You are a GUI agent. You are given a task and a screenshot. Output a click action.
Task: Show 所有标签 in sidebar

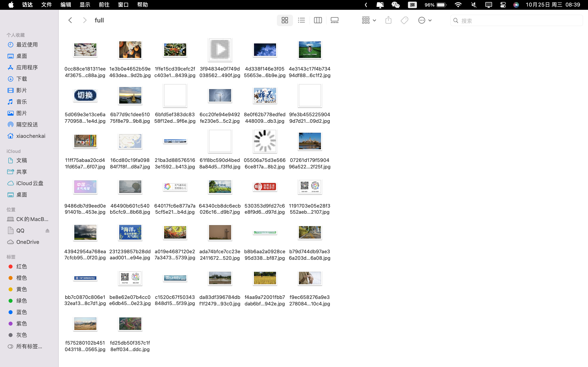click(29, 346)
